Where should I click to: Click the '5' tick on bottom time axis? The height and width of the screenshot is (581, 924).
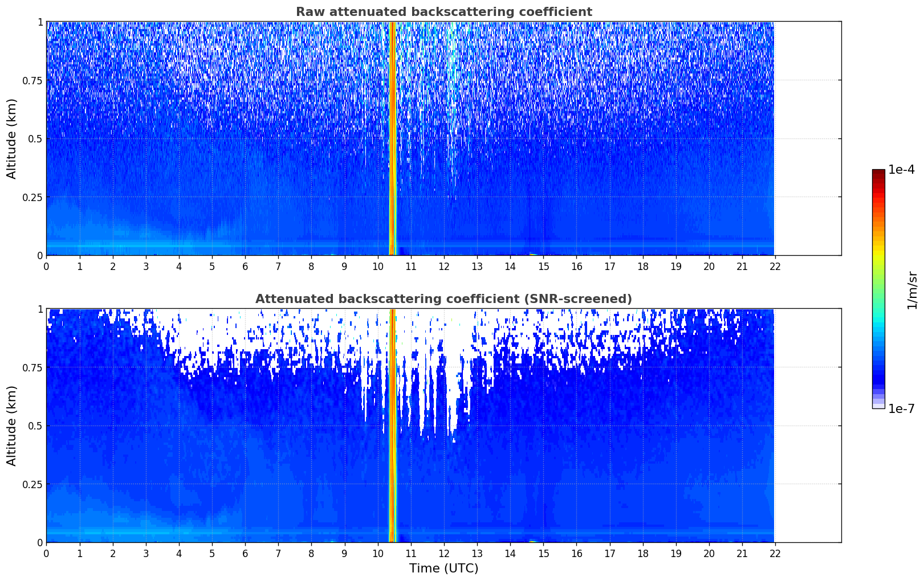(212, 553)
